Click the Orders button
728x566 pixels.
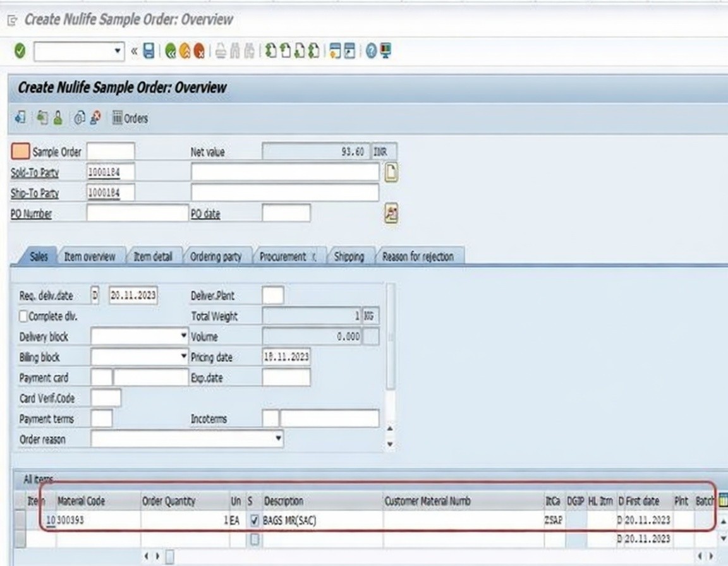[x=130, y=118]
